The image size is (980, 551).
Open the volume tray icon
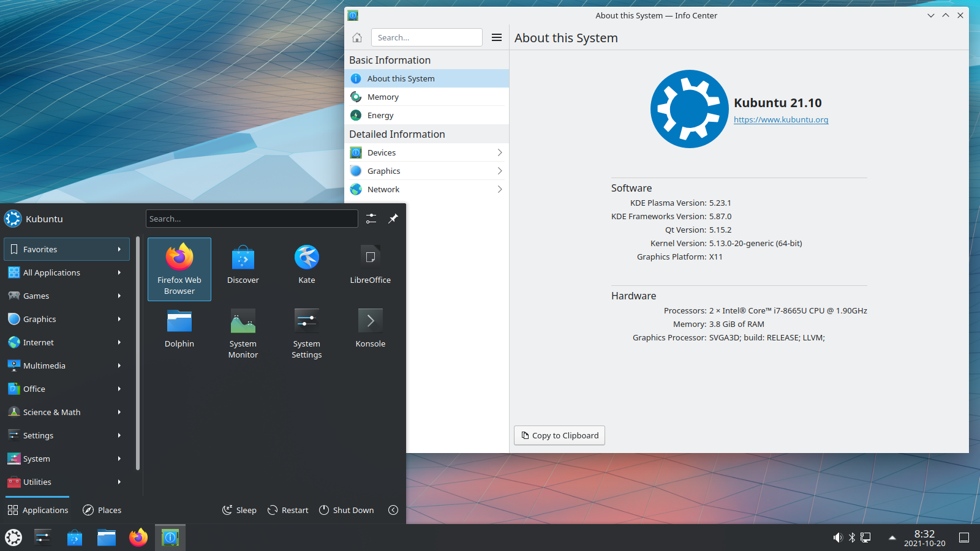coord(838,538)
